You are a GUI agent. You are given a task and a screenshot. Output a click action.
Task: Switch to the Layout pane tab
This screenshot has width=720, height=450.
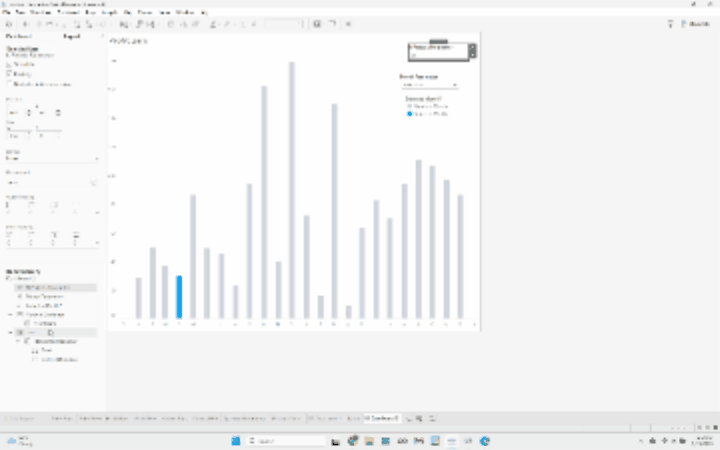(72, 36)
